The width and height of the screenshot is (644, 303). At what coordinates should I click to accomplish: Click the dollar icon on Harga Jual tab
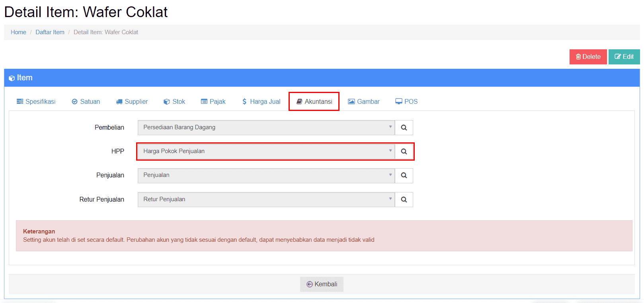coord(244,102)
